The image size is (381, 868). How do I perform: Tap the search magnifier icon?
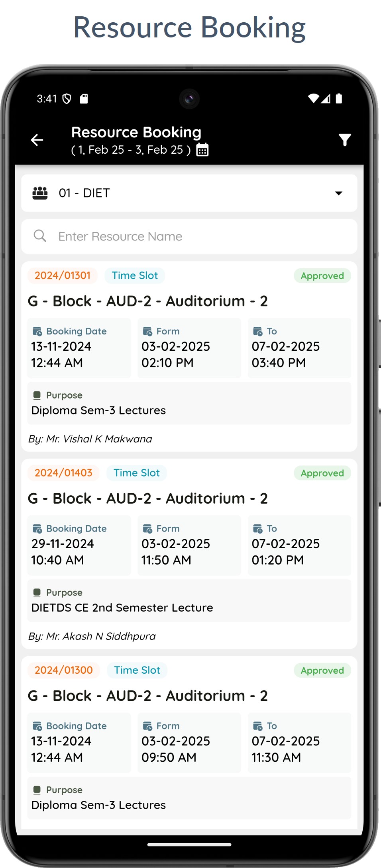40,236
